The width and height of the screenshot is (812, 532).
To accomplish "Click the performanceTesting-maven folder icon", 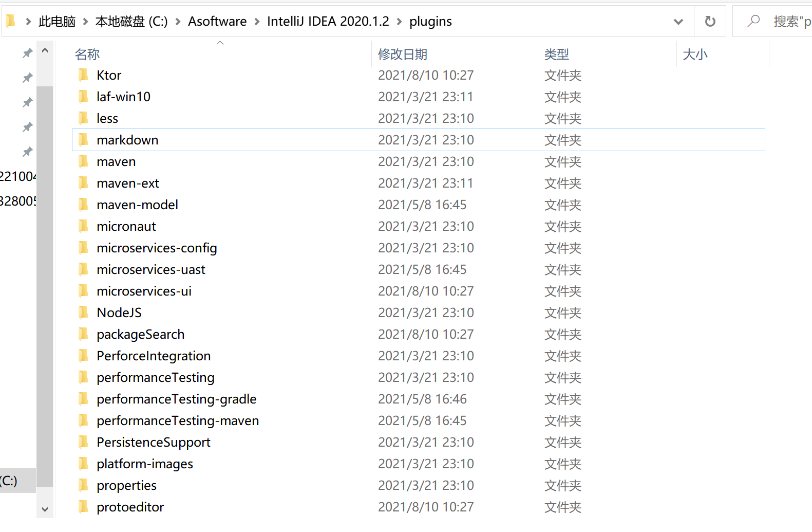I will point(83,420).
